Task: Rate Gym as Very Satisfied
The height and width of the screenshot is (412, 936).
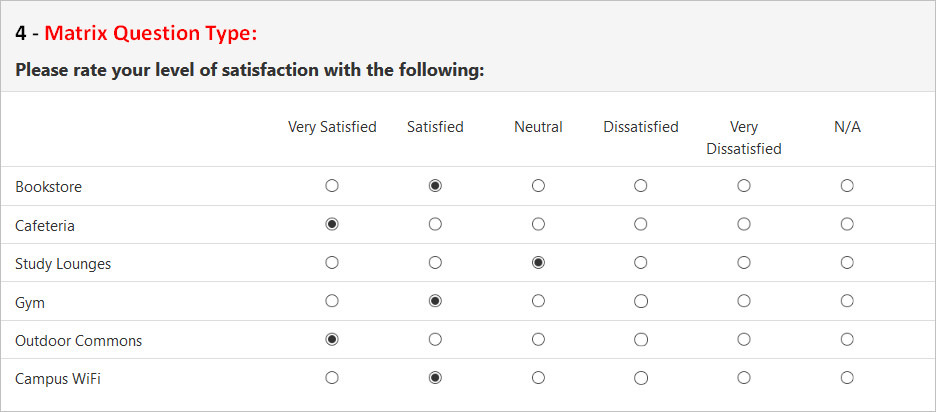Action: (x=332, y=301)
